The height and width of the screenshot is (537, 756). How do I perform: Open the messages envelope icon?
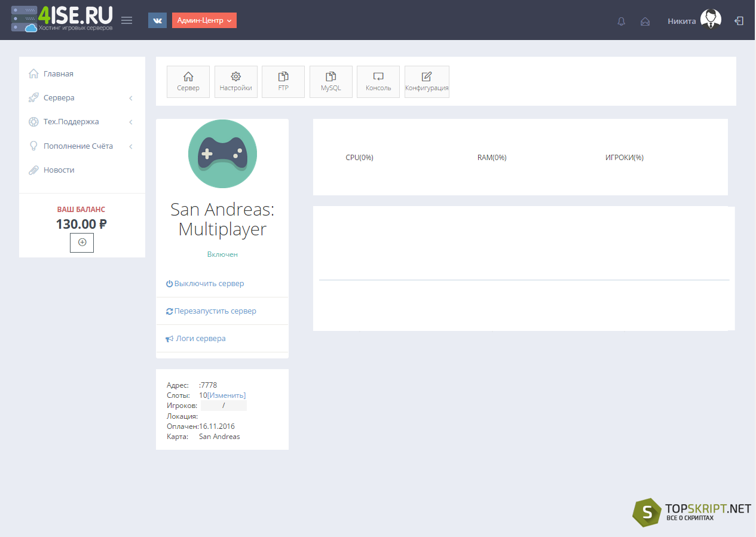[645, 22]
